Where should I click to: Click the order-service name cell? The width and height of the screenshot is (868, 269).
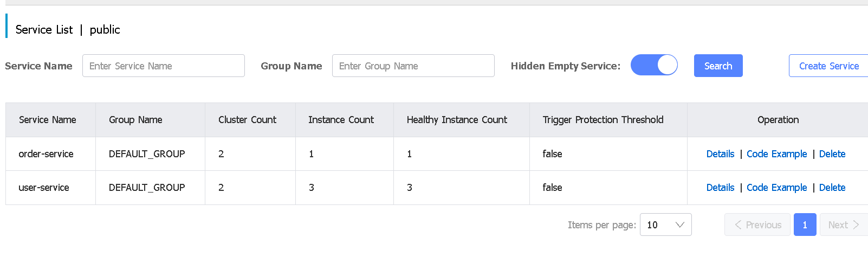[46, 154]
